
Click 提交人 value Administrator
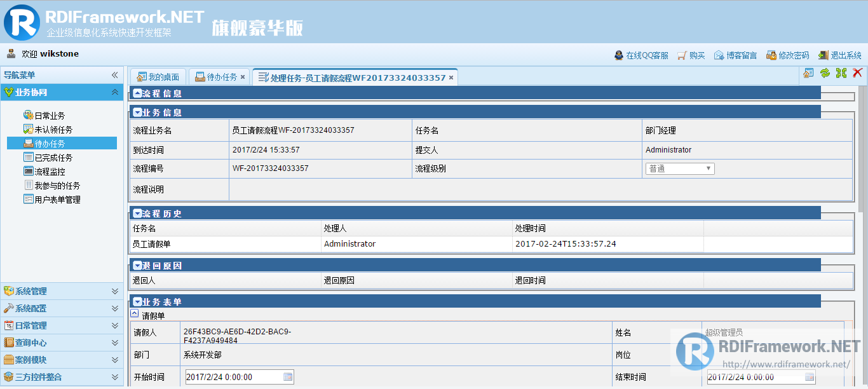tap(668, 150)
